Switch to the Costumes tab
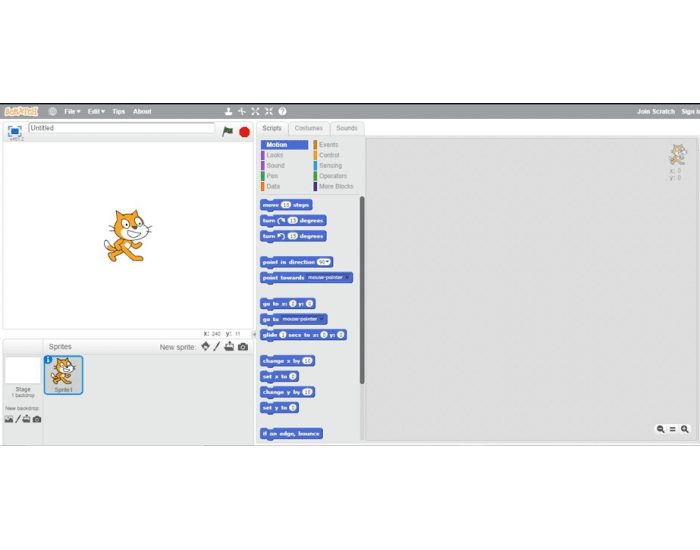Viewport: 700px width, 550px height. tap(308, 128)
